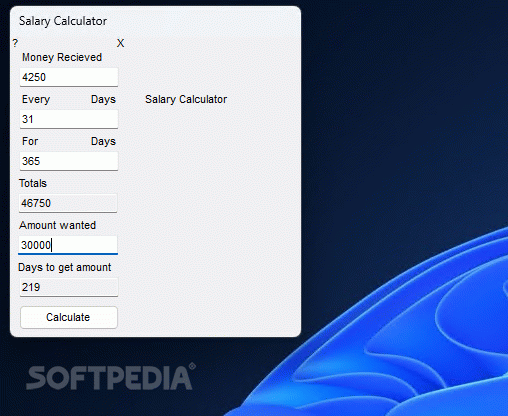508x416 pixels.
Task: Select the Every Days field showing 31
Action: pyautogui.click(x=69, y=119)
